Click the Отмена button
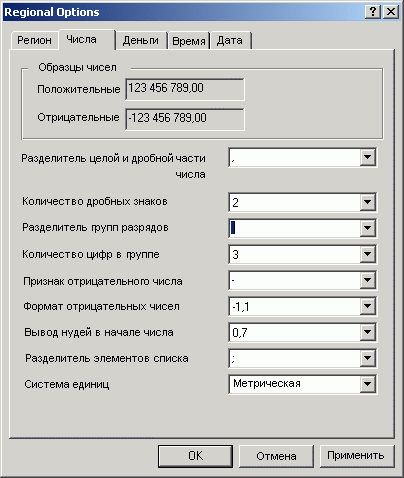 [x=276, y=456]
